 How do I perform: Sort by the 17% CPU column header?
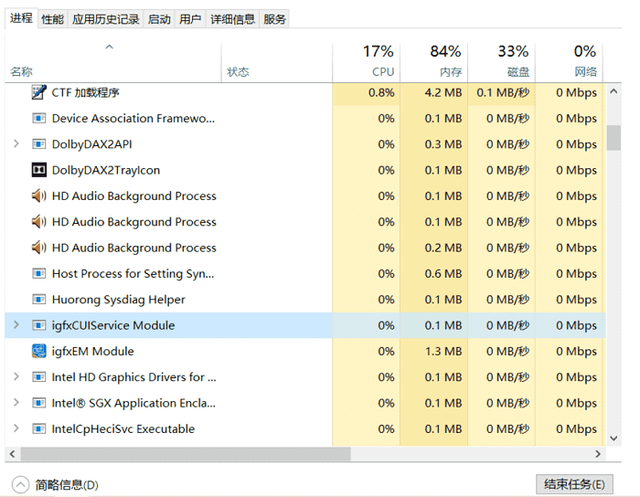pyautogui.click(x=366, y=62)
